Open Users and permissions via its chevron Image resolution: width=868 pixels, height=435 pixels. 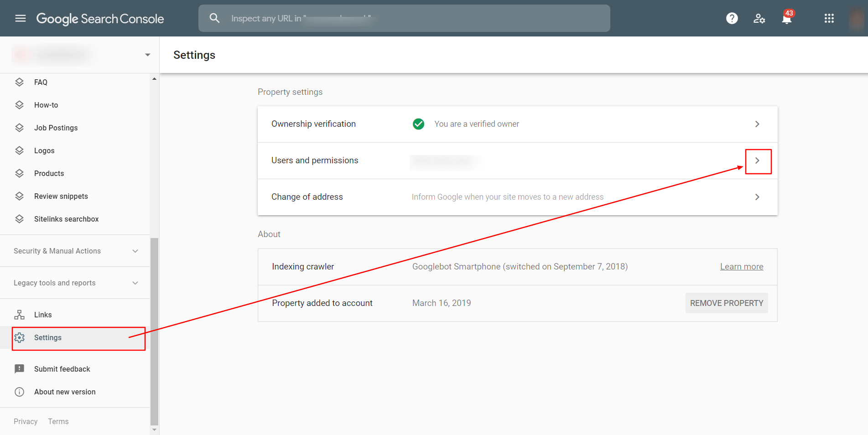(757, 161)
